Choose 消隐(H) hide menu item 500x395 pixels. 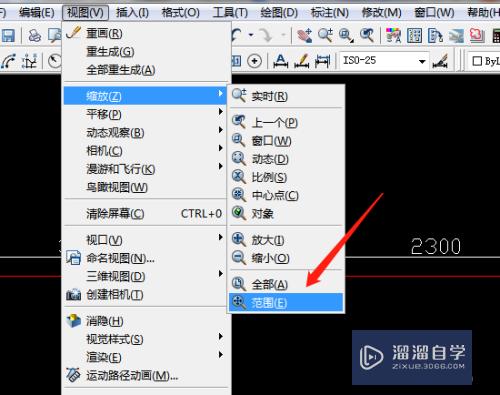click(x=145, y=321)
